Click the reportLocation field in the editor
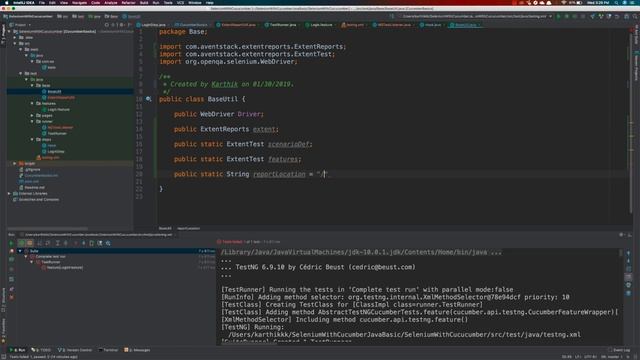The image size is (640, 360). (x=279, y=174)
